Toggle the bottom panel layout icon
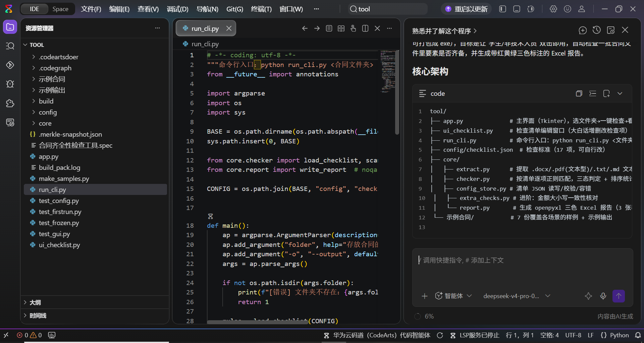The image size is (644, 343). [x=517, y=9]
